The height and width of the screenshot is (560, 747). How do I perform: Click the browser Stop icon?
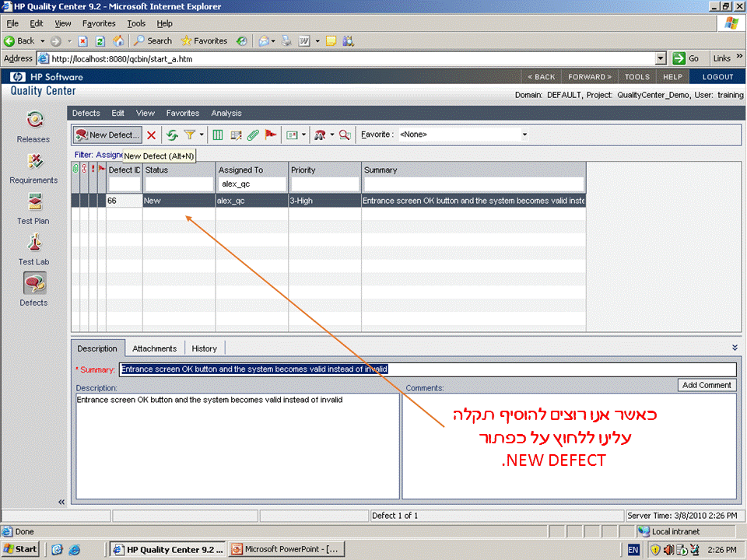pos(83,41)
